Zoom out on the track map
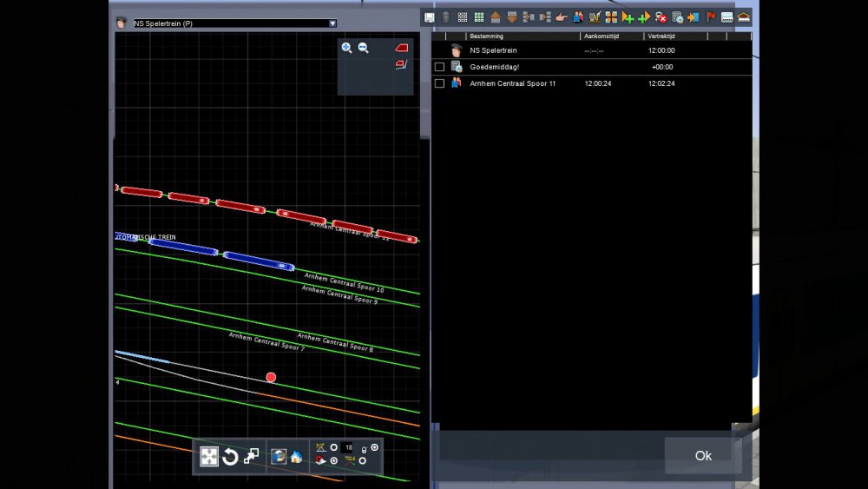Viewport: 868px width, 489px height. point(364,49)
